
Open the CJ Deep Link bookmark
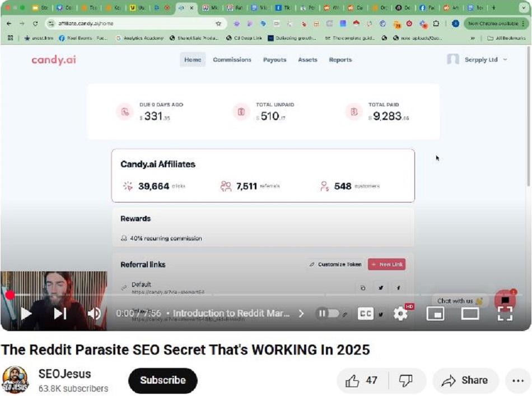244,38
